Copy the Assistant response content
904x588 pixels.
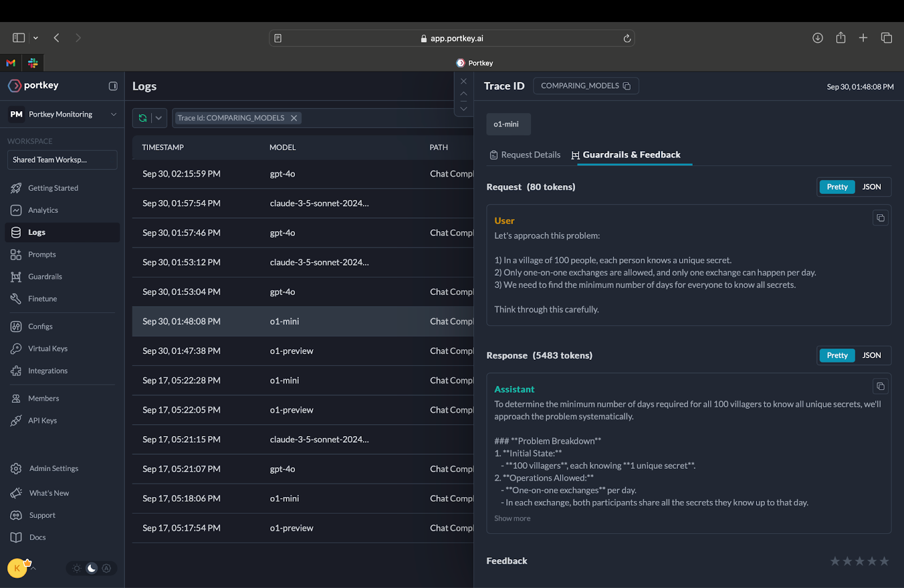(880, 386)
